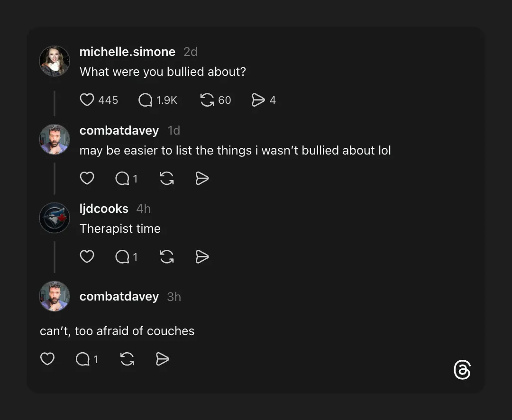Share combatdavey's couches reply

pyautogui.click(x=162, y=359)
